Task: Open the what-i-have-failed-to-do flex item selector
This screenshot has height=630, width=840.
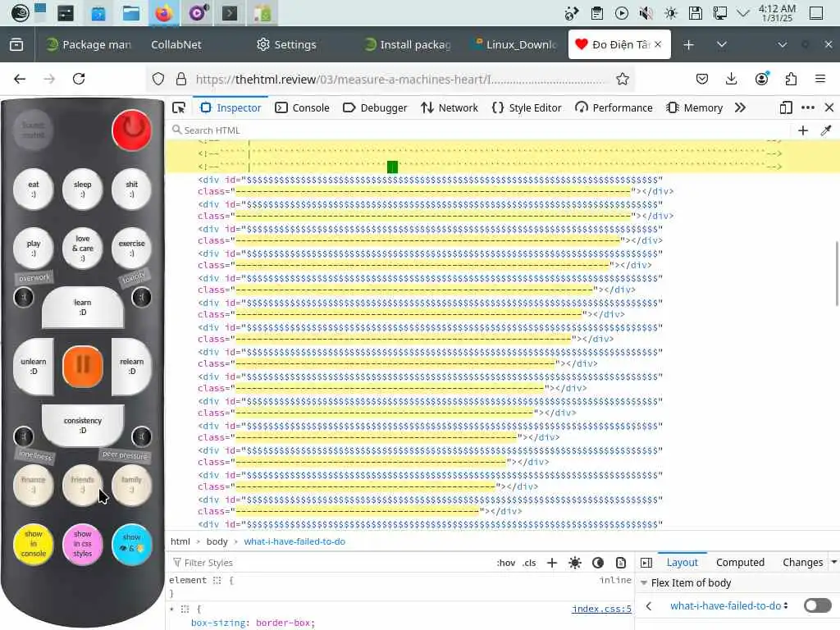Action: pyautogui.click(x=729, y=606)
